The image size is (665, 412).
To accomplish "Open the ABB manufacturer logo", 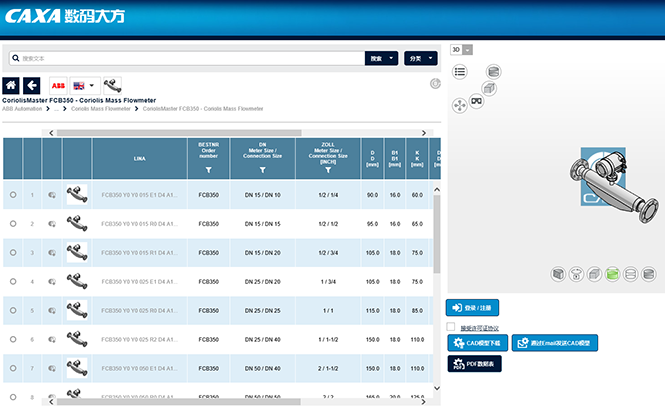I will [58, 85].
